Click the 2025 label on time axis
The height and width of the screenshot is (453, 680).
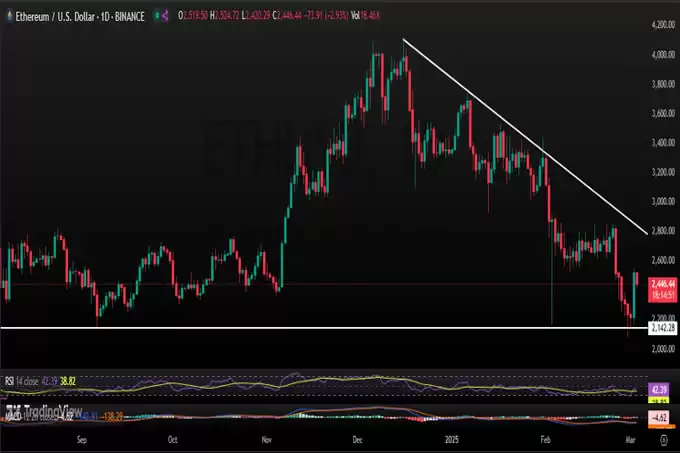[x=451, y=440]
